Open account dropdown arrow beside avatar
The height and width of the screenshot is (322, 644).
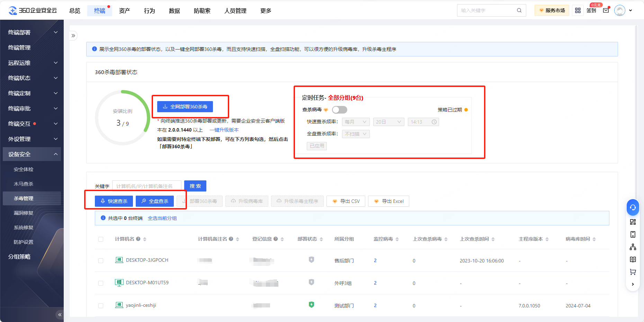(630, 10)
